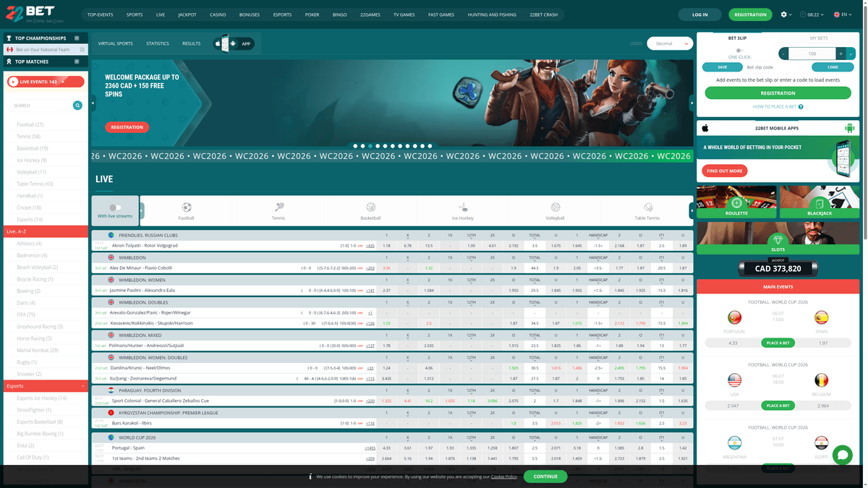Click banner red REGISTRATION button
The image size is (868, 488).
point(127,127)
